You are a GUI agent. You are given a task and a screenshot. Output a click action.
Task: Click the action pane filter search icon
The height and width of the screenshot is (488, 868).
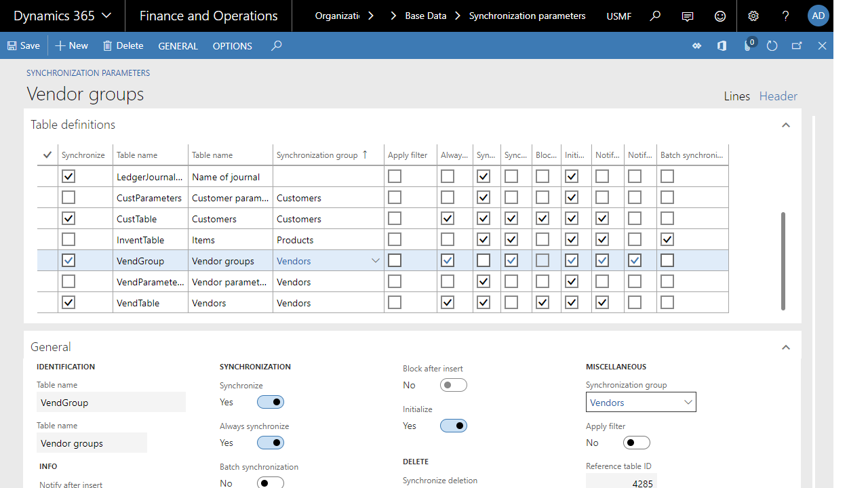[x=276, y=45]
